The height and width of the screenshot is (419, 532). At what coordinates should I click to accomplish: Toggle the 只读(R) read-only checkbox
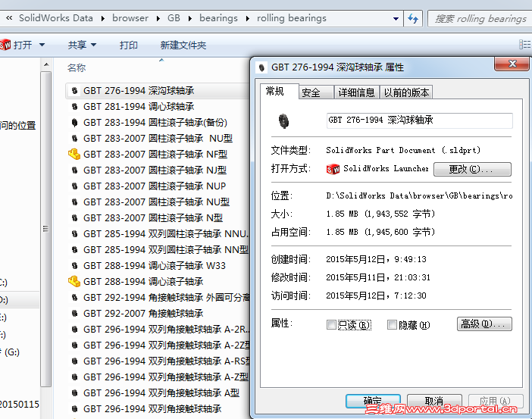click(331, 325)
